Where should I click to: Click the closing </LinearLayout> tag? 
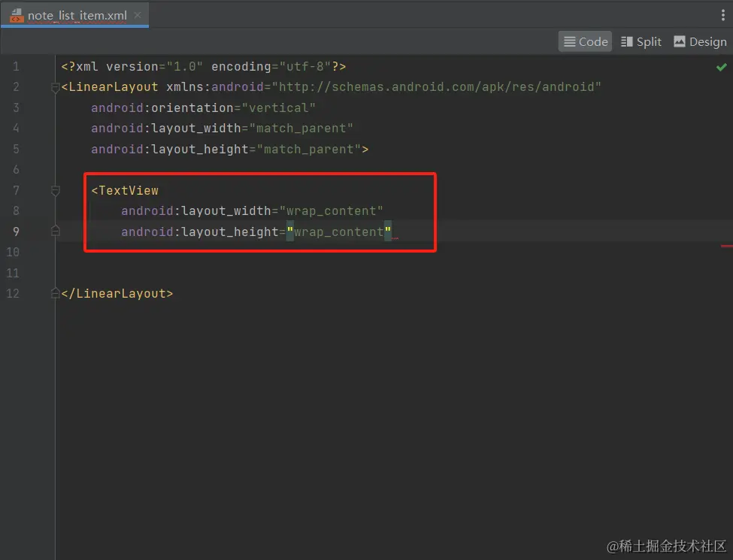(117, 293)
